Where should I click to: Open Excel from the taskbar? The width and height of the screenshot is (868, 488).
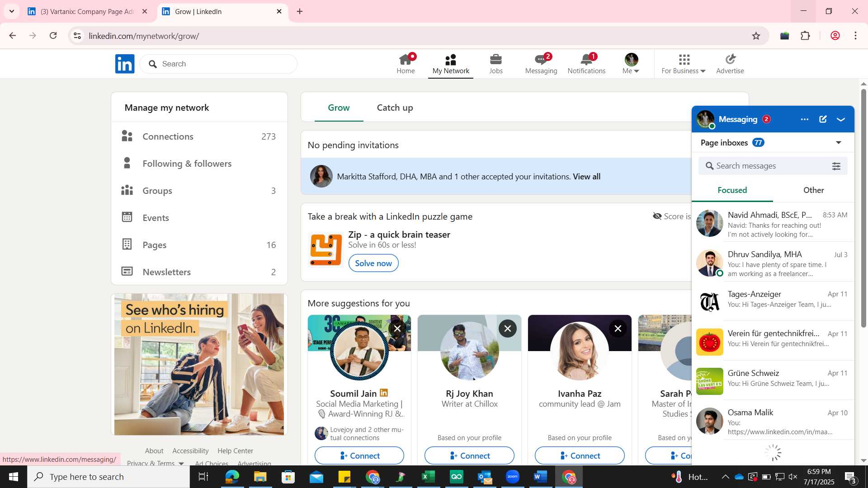428,477
